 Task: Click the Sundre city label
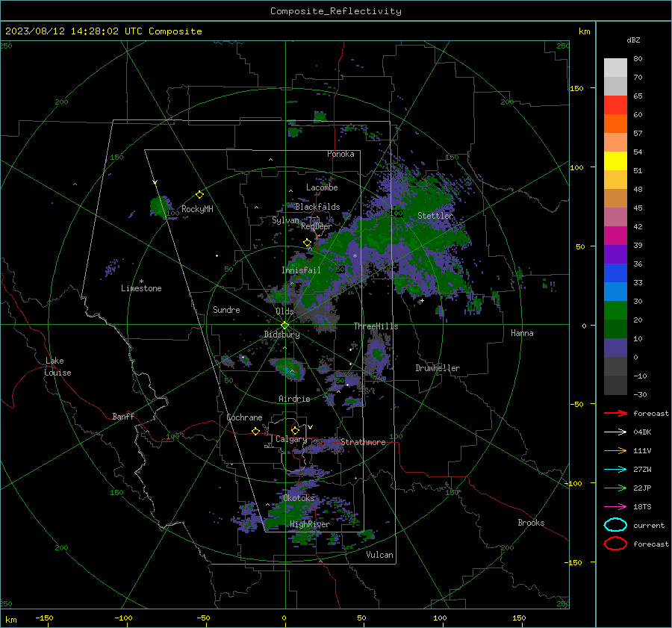(226, 309)
